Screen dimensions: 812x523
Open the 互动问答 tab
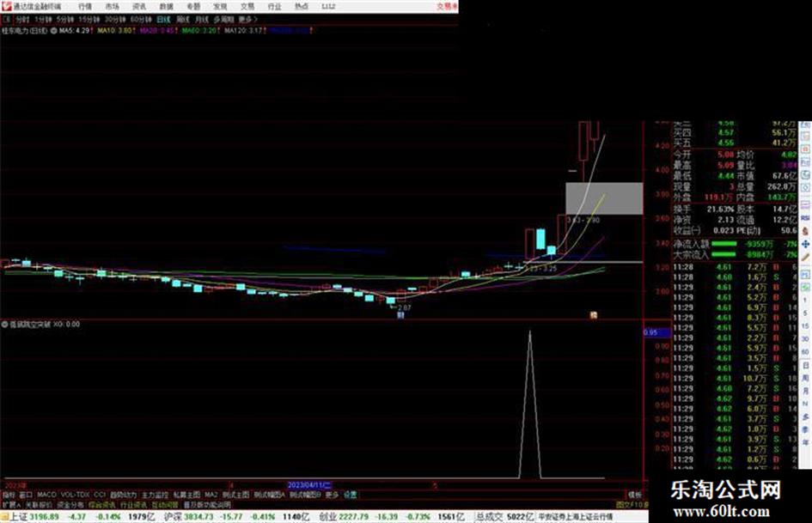[x=165, y=504]
